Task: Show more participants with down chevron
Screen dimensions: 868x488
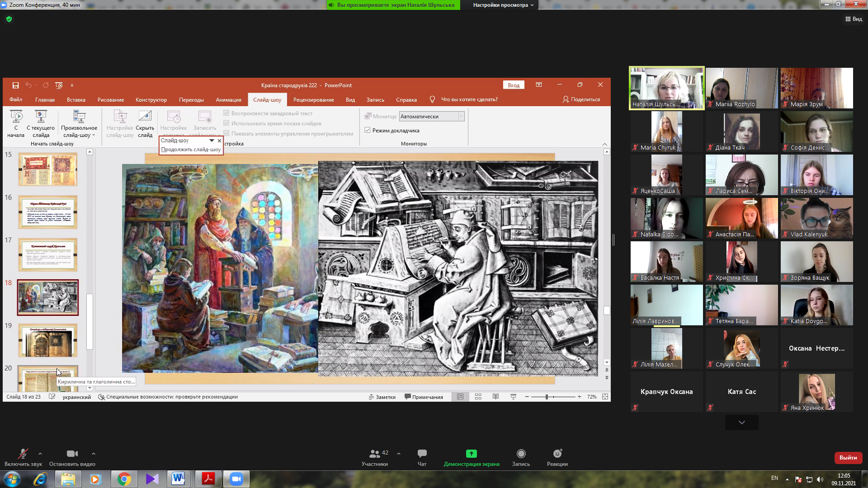Action: pos(741,422)
